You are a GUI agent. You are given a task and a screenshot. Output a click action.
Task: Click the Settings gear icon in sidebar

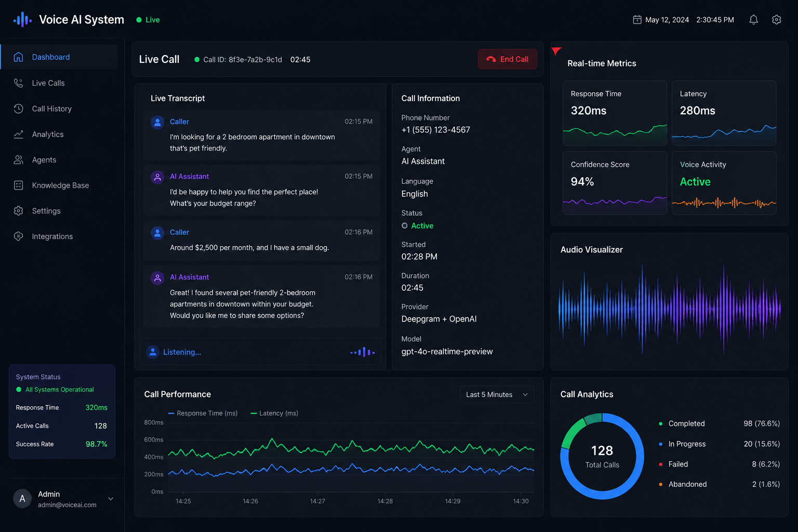[x=18, y=210]
